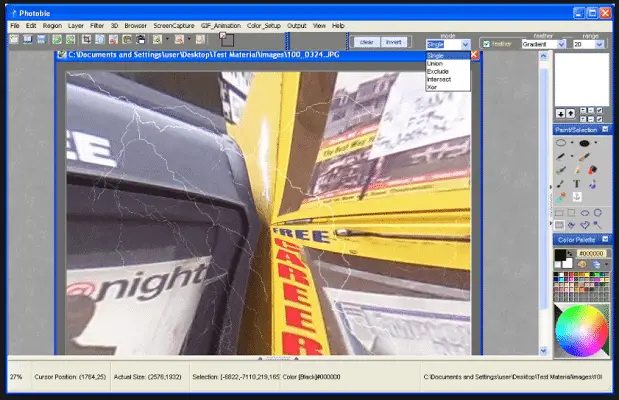
Task: Click the #000000 hex color field
Action: pyautogui.click(x=592, y=254)
